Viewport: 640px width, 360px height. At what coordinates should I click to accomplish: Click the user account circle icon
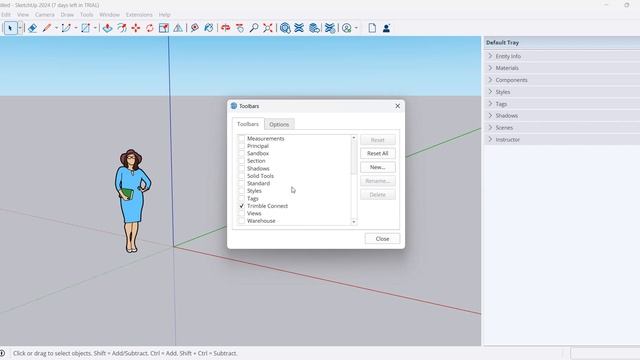(347, 28)
